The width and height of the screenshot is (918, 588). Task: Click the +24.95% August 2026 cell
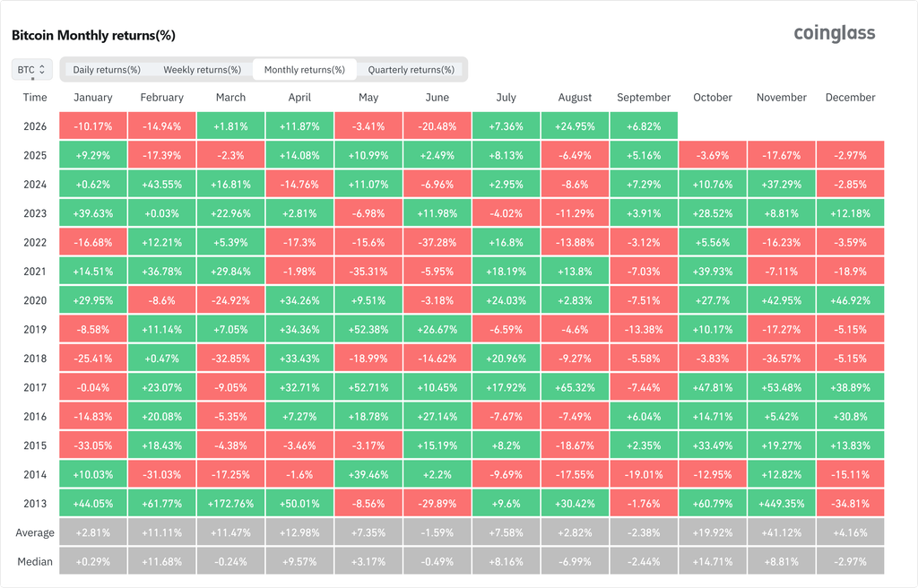tap(575, 126)
